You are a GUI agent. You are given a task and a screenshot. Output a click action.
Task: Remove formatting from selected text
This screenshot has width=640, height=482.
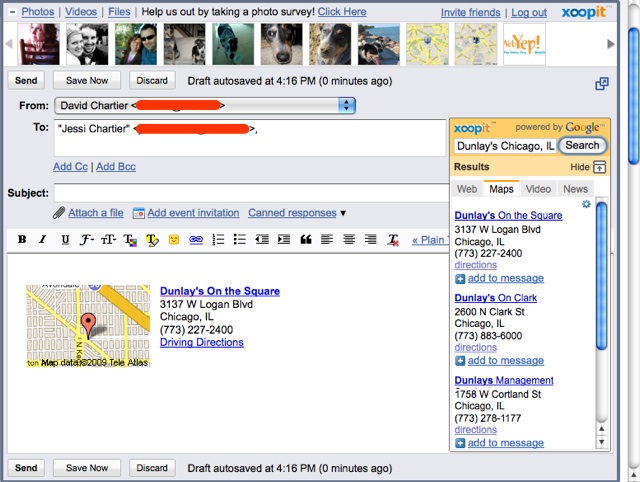pyautogui.click(x=393, y=240)
